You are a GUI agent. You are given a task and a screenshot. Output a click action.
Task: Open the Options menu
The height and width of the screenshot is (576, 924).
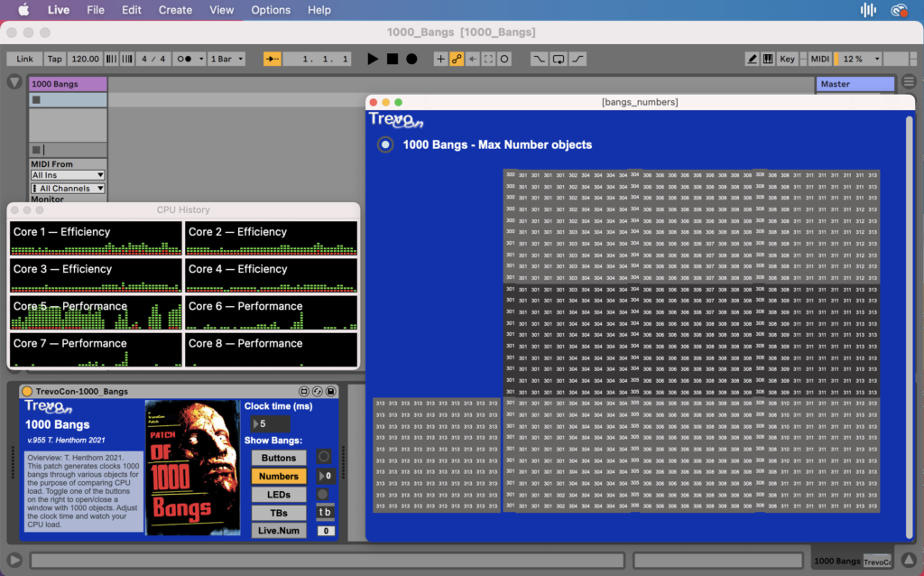(271, 10)
